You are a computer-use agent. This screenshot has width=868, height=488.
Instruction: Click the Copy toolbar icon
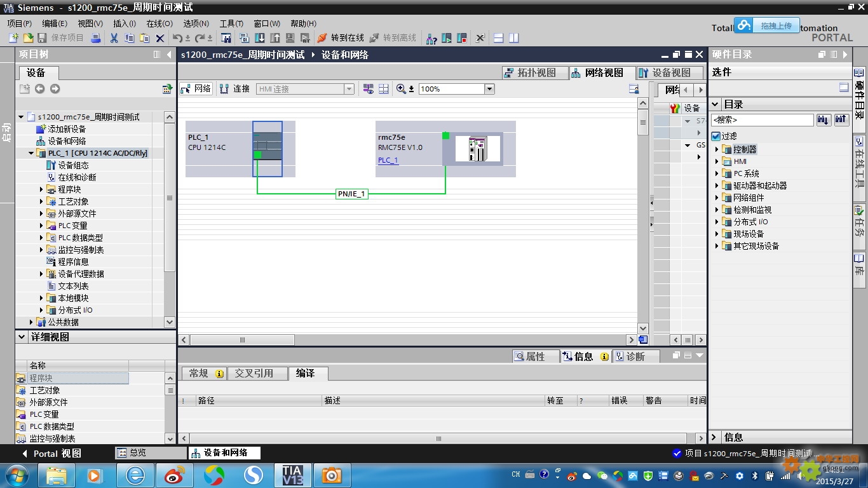click(x=129, y=38)
